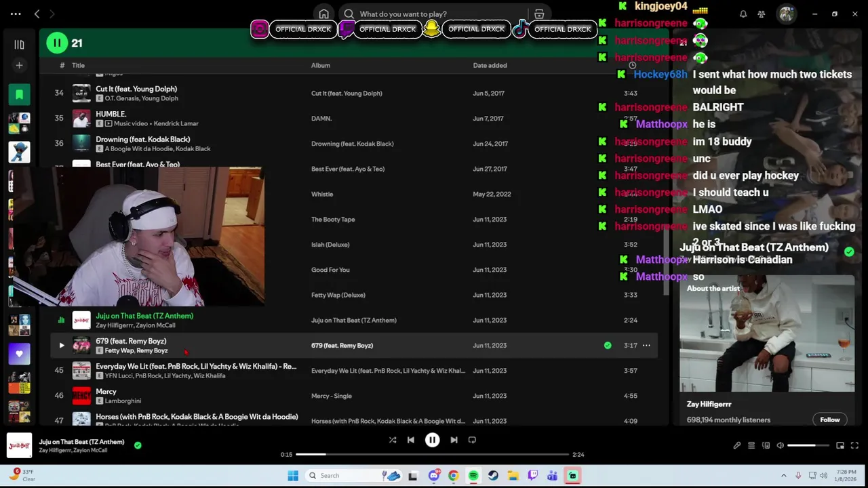Skip to the next track

[x=454, y=440]
